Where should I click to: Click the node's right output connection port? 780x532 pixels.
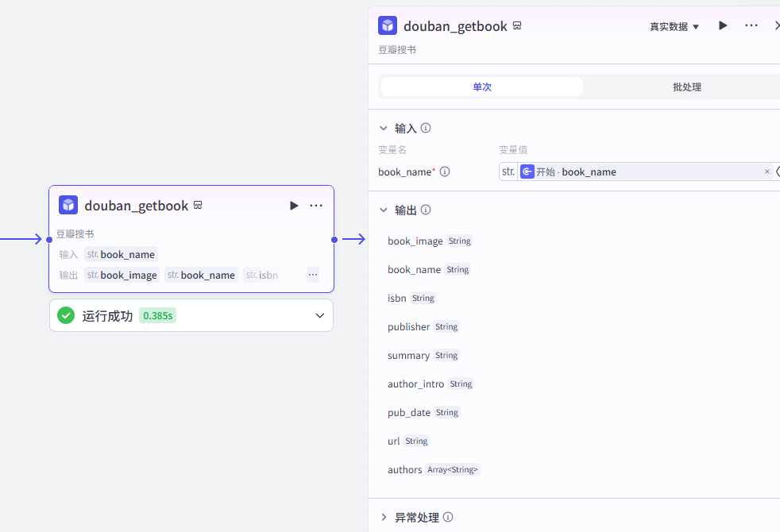pos(334,240)
